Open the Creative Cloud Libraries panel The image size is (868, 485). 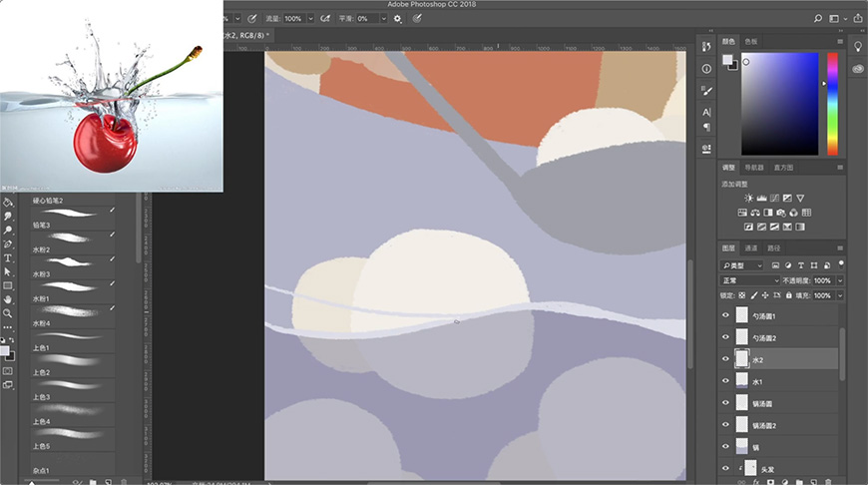tap(858, 69)
